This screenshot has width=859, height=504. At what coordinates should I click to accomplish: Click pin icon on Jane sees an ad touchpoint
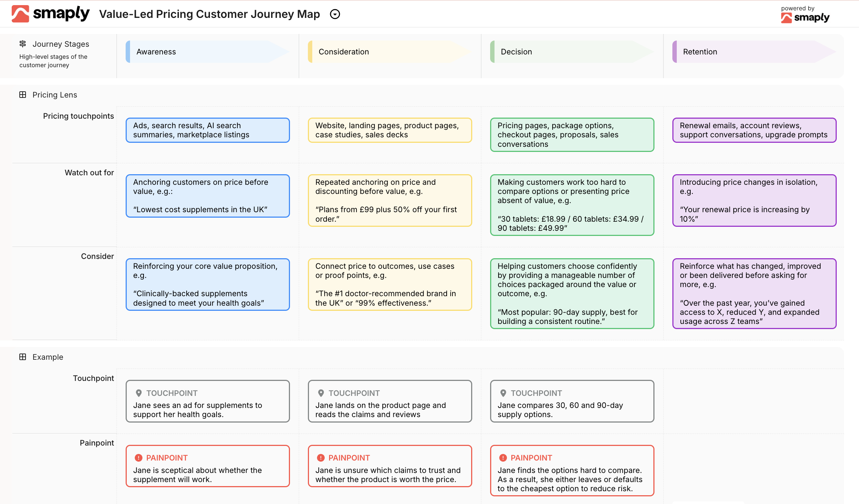click(x=139, y=393)
